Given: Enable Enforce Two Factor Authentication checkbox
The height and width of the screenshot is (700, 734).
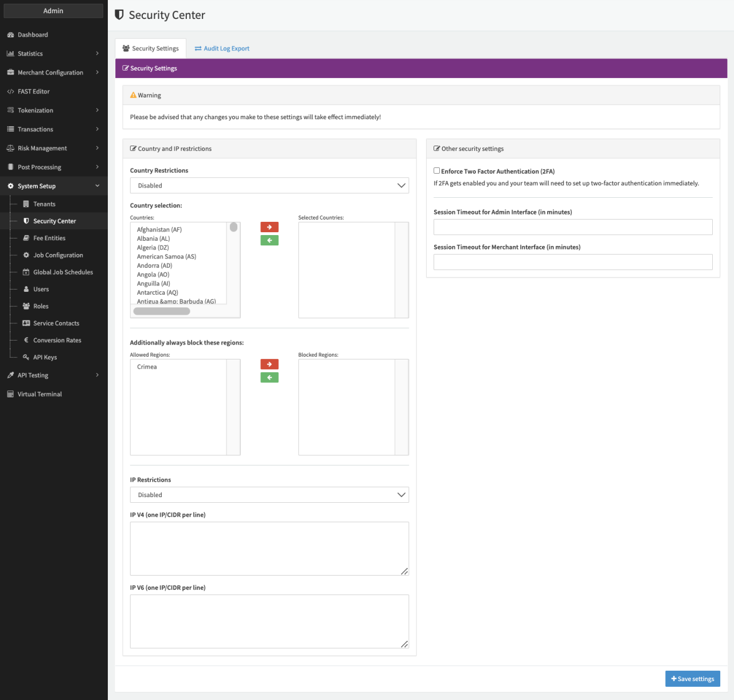Looking at the screenshot, I should [437, 171].
